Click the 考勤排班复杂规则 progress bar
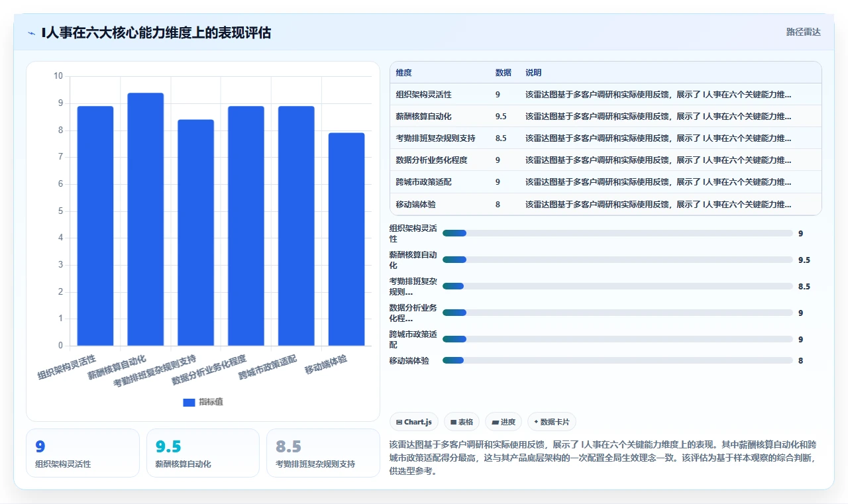848x504 pixels. (617, 286)
